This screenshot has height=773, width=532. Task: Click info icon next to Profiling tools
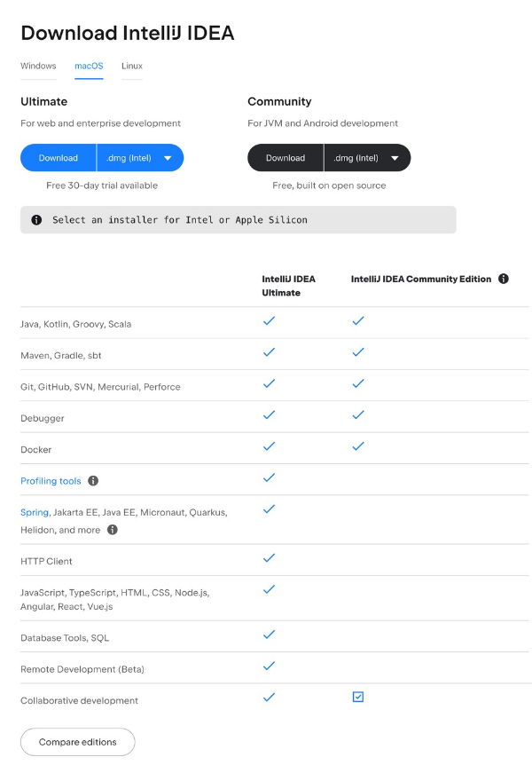tap(93, 481)
